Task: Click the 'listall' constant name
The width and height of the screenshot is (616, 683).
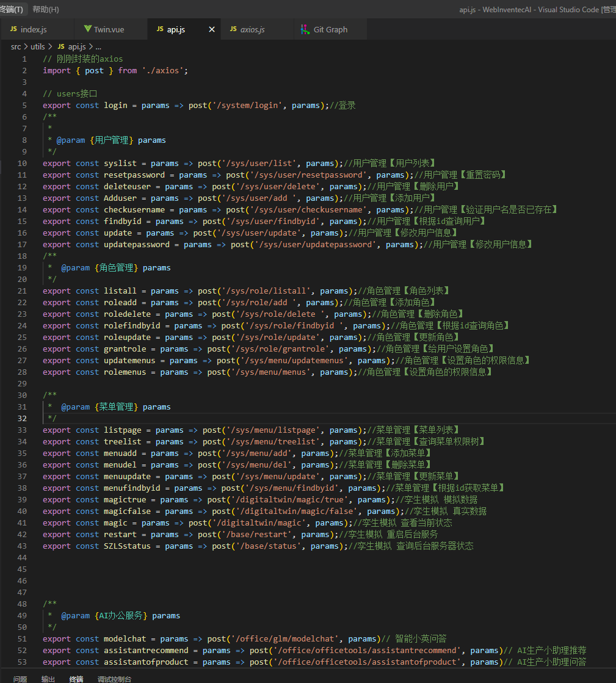Action: click(120, 291)
